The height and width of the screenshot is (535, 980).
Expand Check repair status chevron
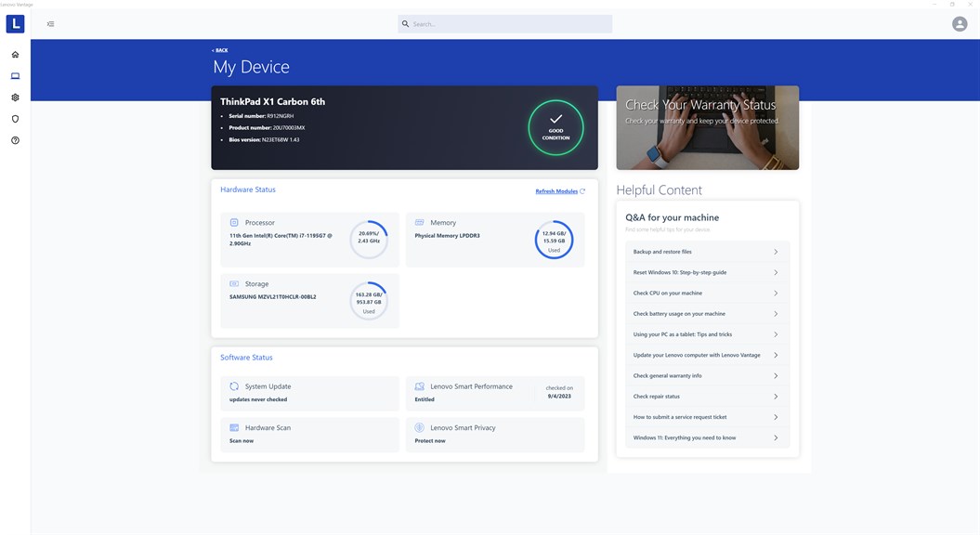pyautogui.click(x=776, y=397)
